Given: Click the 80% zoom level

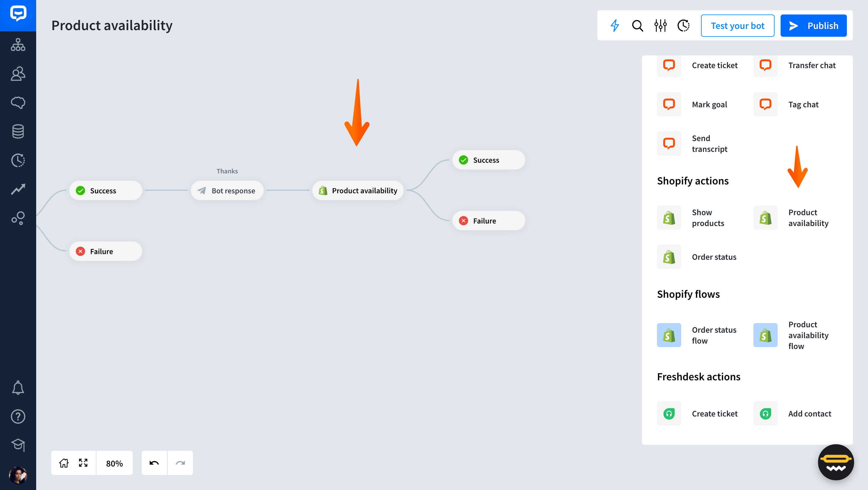Looking at the screenshot, I should [x=114, y=463].
